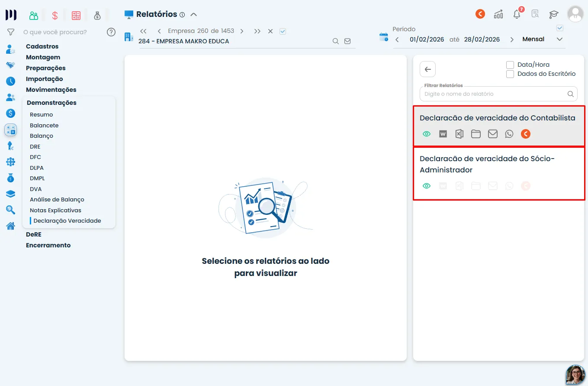
Task: Open the bar chart icon in header
Action: point(498,14)
